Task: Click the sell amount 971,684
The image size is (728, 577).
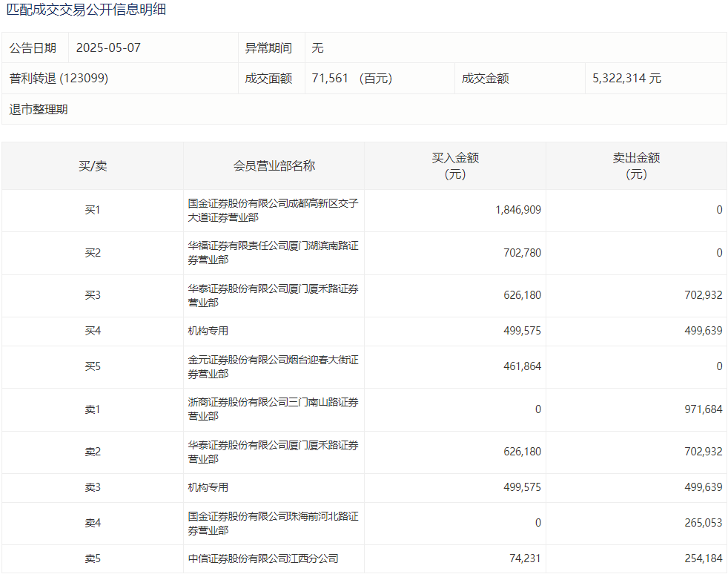Action: (703, 409)
